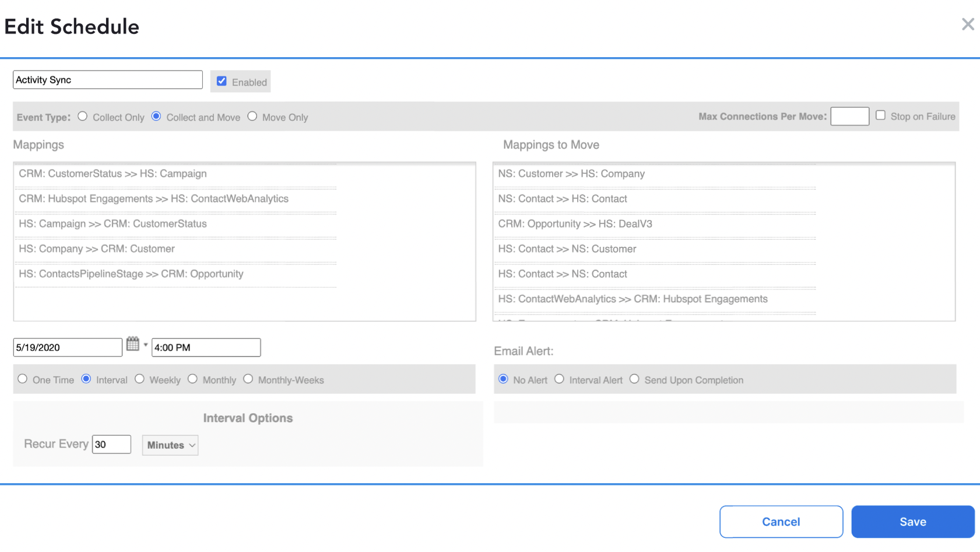The image size is (980, 552).
Task: Switch recurrence to Weekly
Action: pyautogui.click(x=140, y=379)
